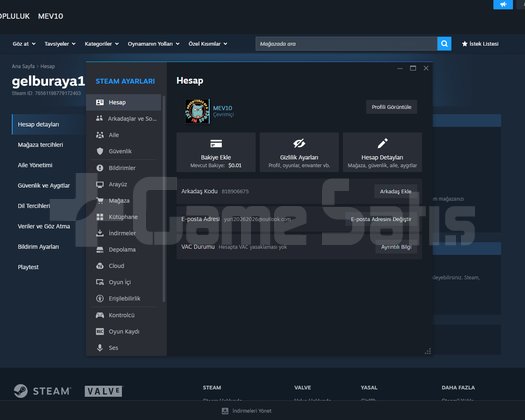525x420 pixels.
Task: Click the Arkadaş Ekle button
Action: click(x=395, y=192)
